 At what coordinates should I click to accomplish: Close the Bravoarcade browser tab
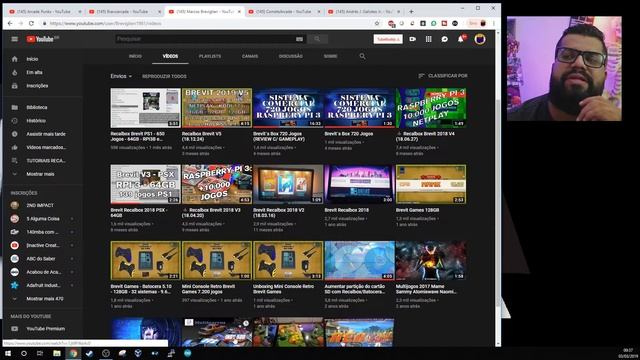[160, 12]
